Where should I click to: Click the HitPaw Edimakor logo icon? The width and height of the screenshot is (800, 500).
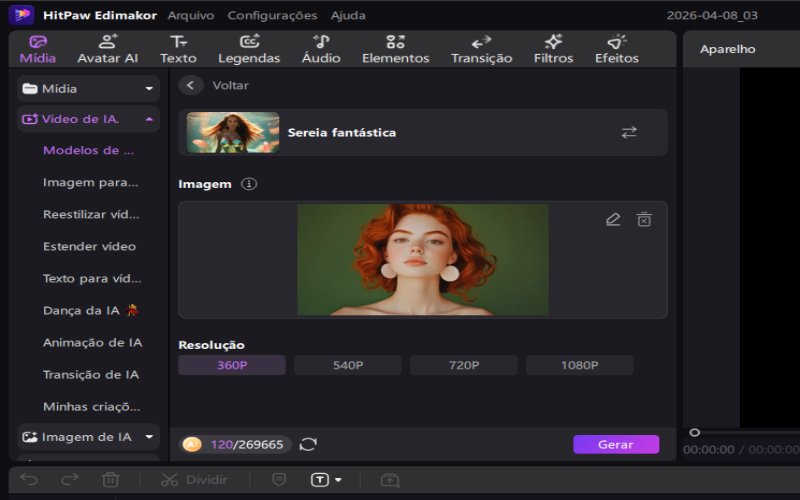(21, 15)
